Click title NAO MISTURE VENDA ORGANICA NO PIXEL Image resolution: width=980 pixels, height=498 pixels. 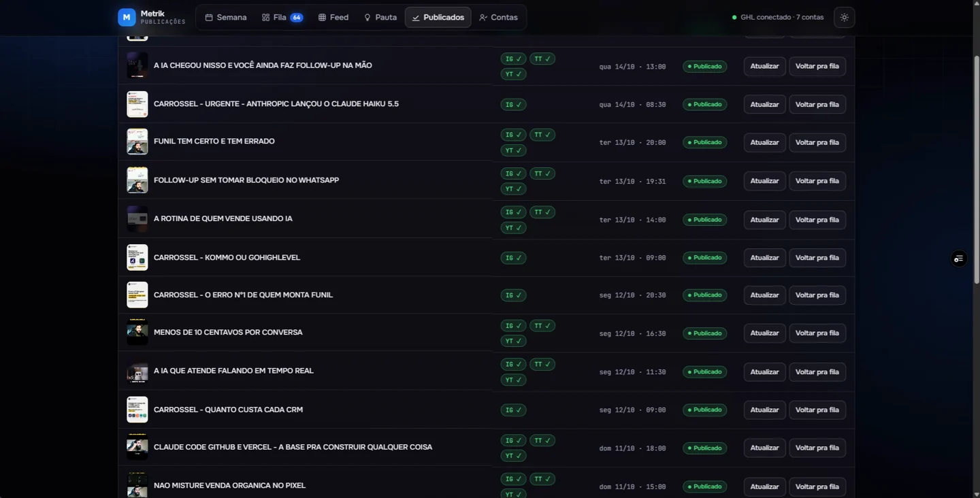tap(229, 485)
